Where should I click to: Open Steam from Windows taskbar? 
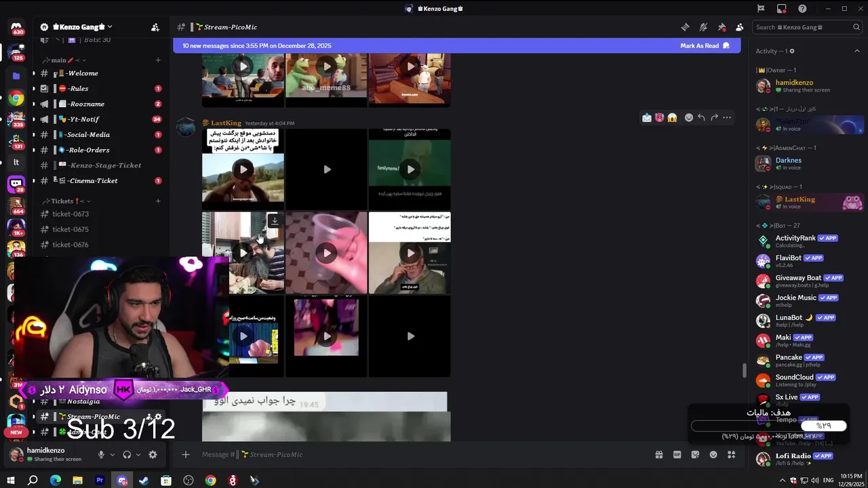pyautogui.click(x=144, y=481)
